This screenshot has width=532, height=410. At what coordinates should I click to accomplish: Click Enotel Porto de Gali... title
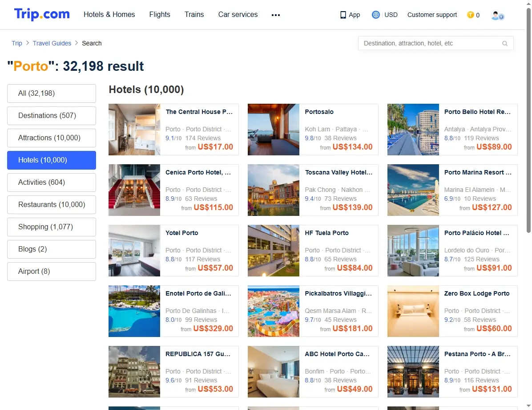point(198,293)
